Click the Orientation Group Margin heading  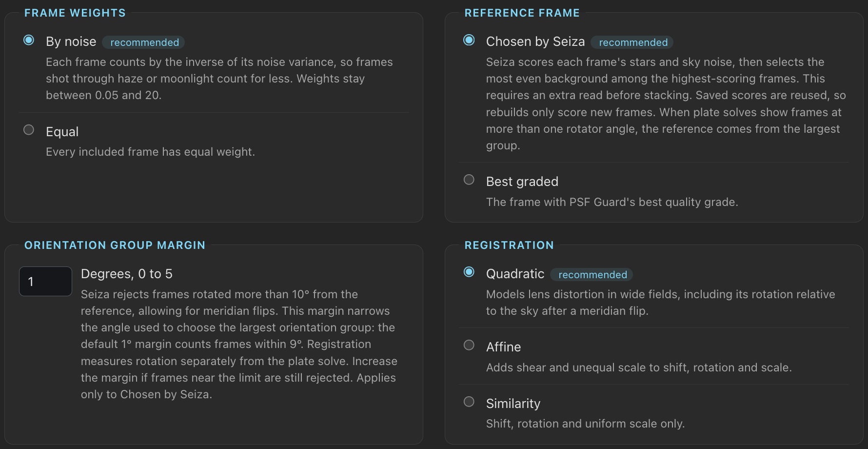(115, 245)
